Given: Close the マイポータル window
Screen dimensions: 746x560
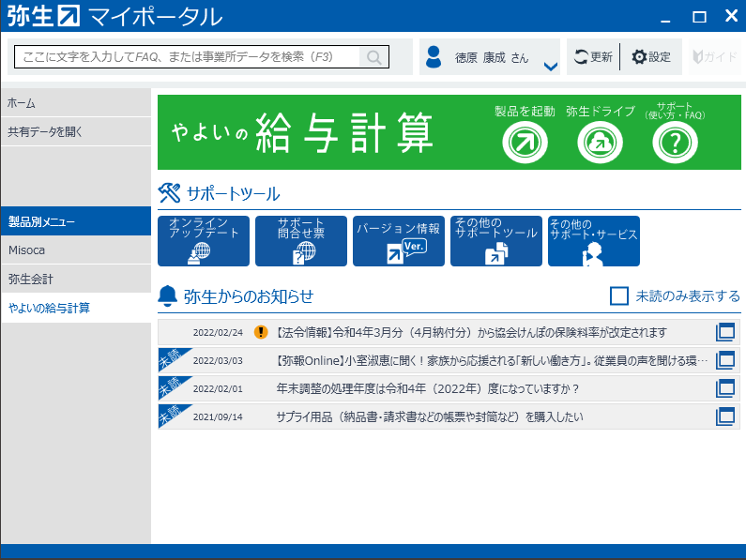Looking at the screenshot, I should [731, 16].
